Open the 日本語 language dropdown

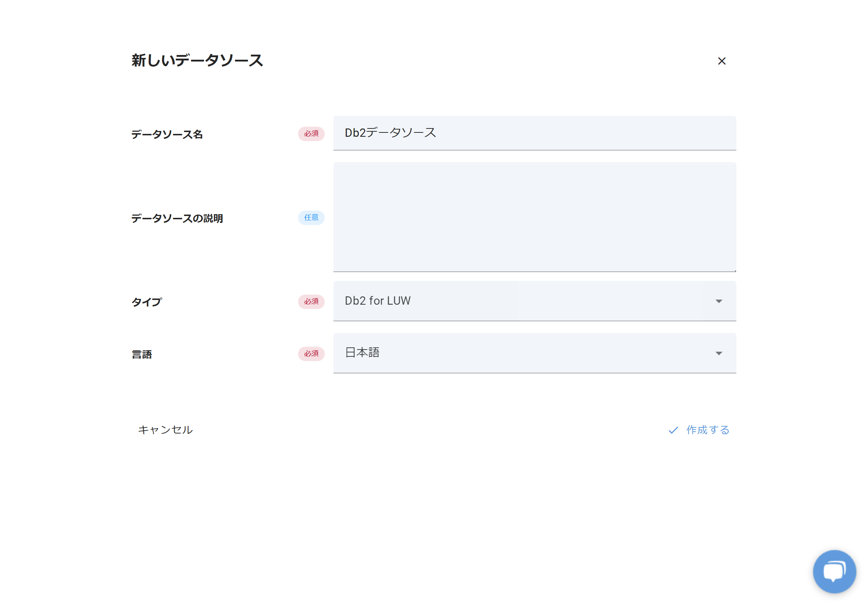(x=522, y=353)
